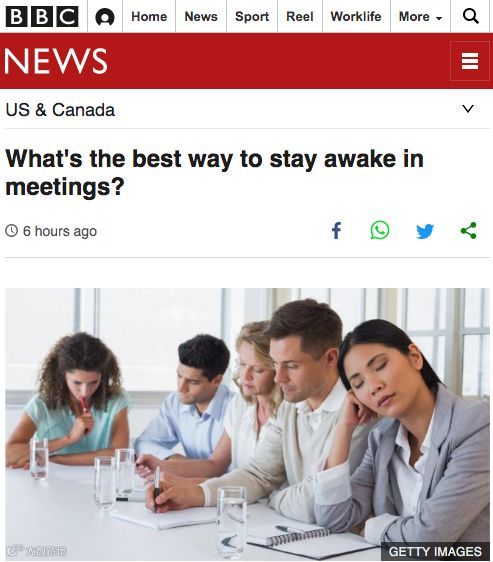This screenshot has height=562, width=493.
Task: Click the NEWS banner title
Action: click(x=56, y=61)
